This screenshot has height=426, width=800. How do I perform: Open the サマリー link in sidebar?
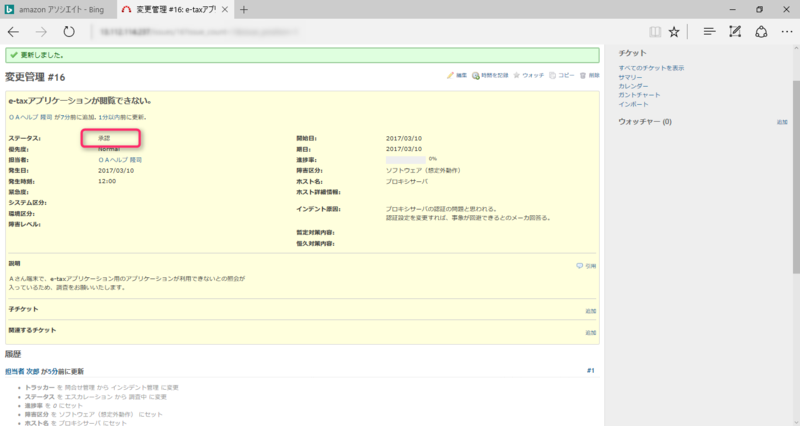[x=630, y=77]
